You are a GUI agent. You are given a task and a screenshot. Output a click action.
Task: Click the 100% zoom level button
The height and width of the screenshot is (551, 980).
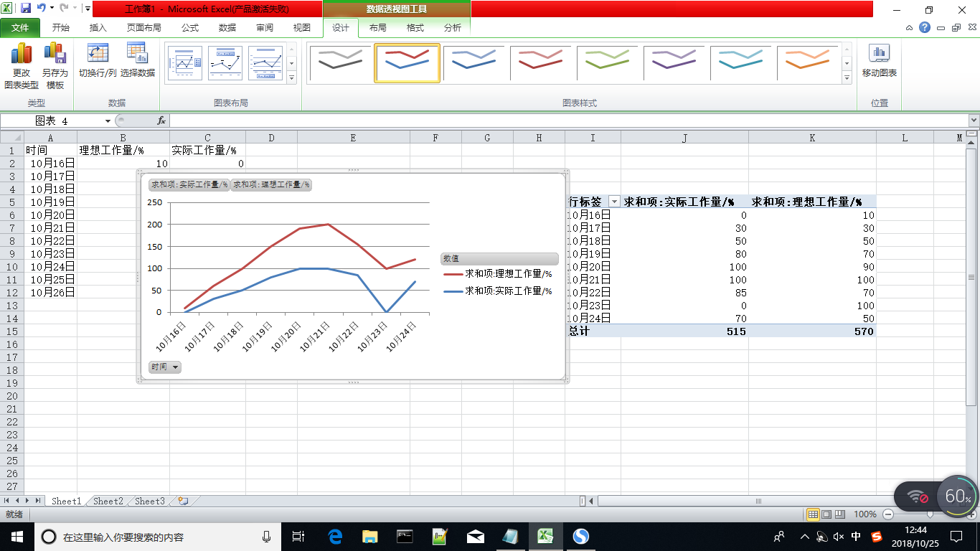point(865,514)
